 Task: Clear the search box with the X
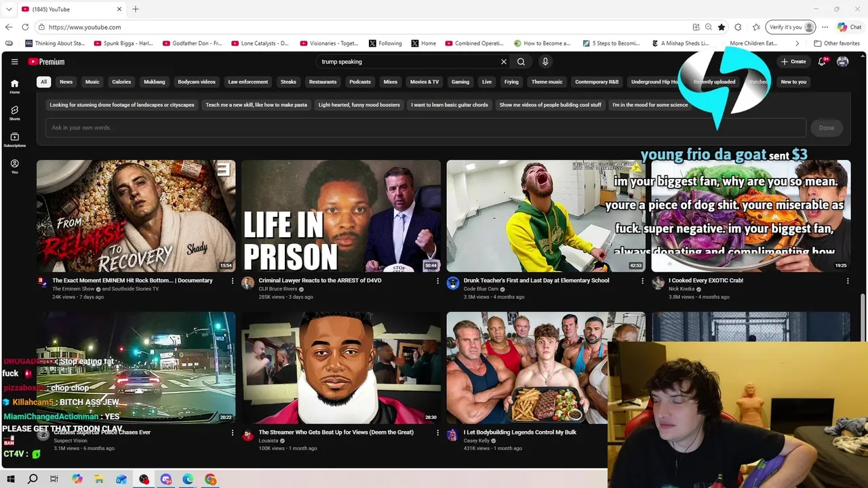tap(504, 62)
